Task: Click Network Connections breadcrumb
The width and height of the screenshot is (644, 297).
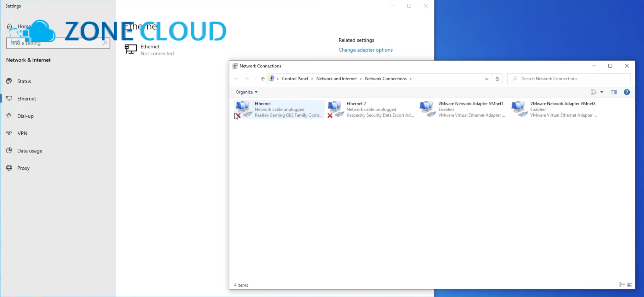Action: click(386, 79)
